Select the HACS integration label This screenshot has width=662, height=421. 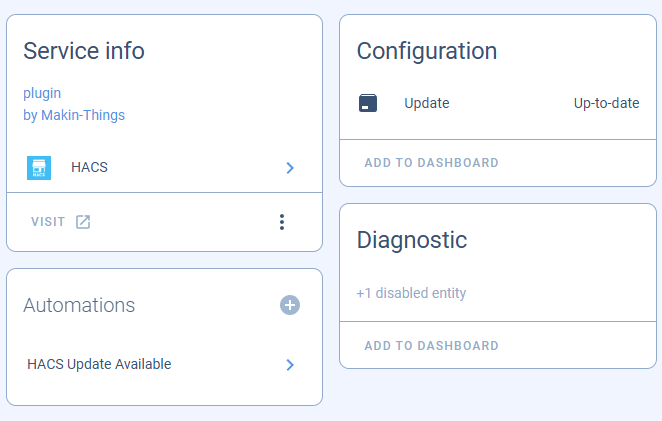click(90, 167)
